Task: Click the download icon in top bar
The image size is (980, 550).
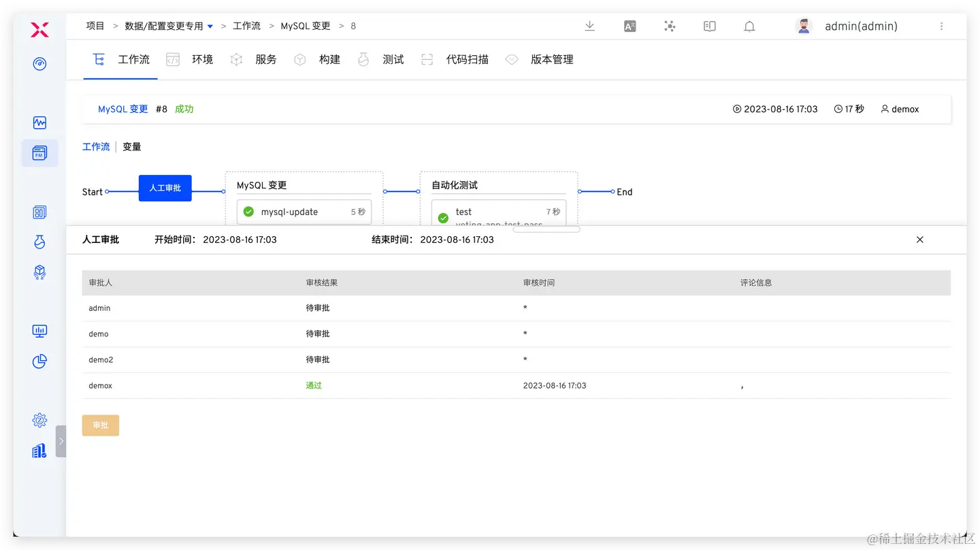Action: pyautogui.click(x=590, y=26)
